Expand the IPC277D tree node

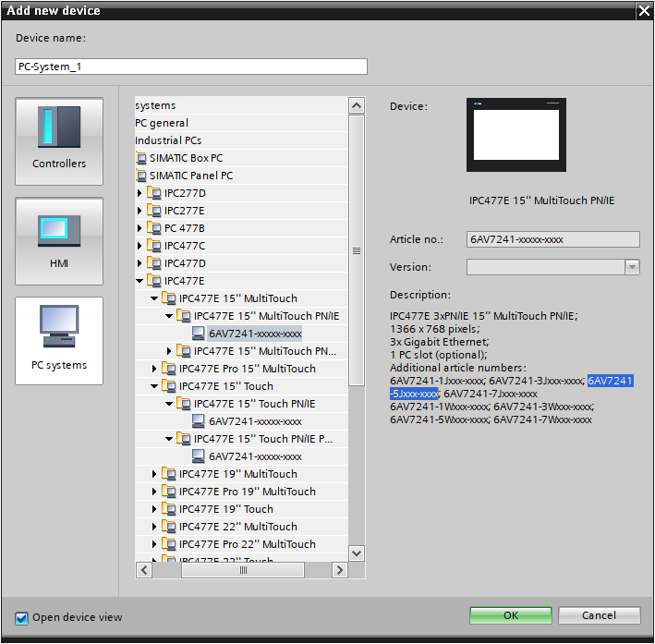(x=139, y=193)
